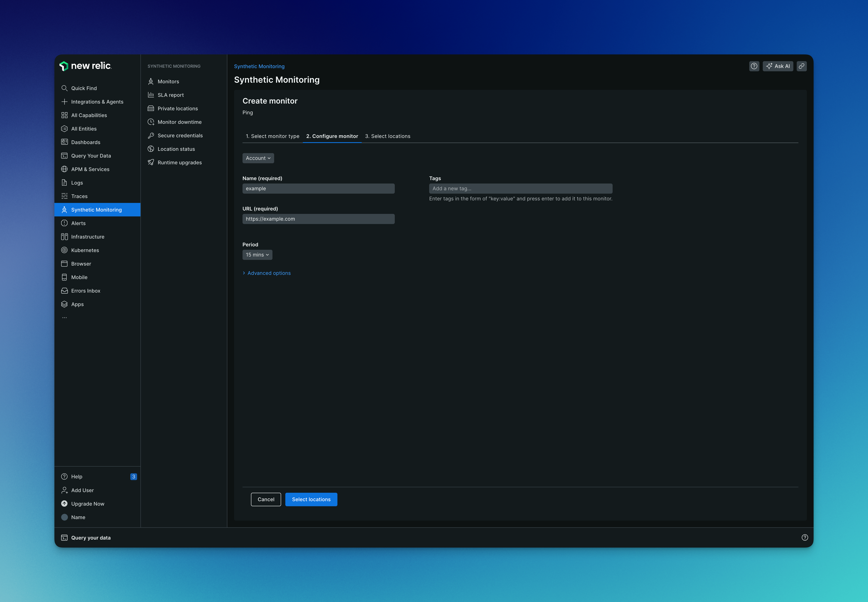Switch to Select monitor type tab

click(x=272, y=136)
